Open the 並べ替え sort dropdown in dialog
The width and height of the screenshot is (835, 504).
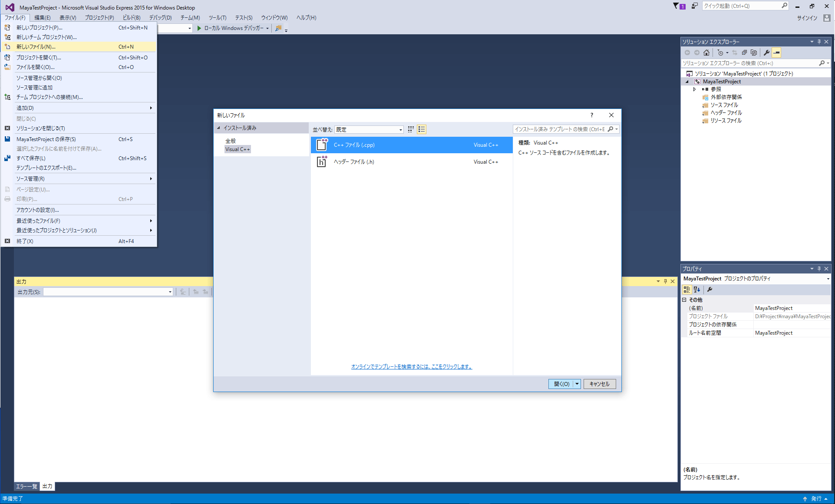[369, 129]
